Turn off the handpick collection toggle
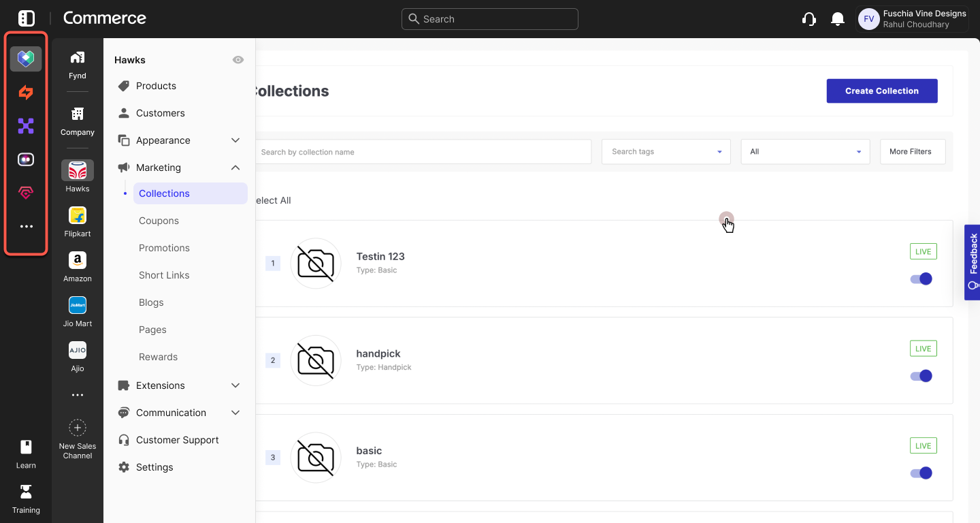 (x=921, y=375)
